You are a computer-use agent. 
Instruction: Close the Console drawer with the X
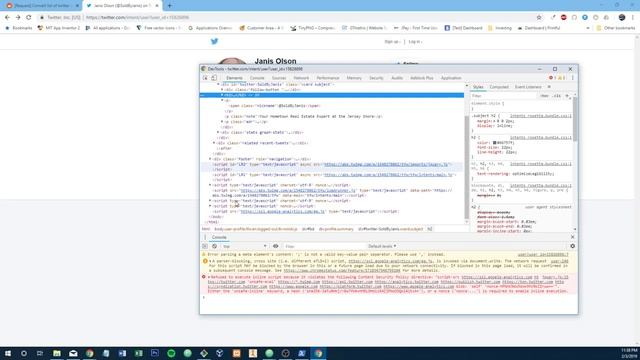click(x=572, y=237)
